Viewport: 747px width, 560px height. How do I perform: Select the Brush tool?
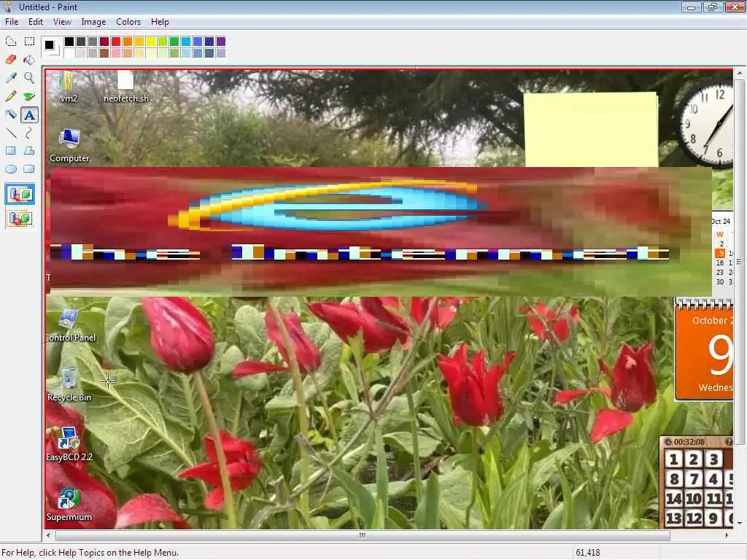(29, 96)
